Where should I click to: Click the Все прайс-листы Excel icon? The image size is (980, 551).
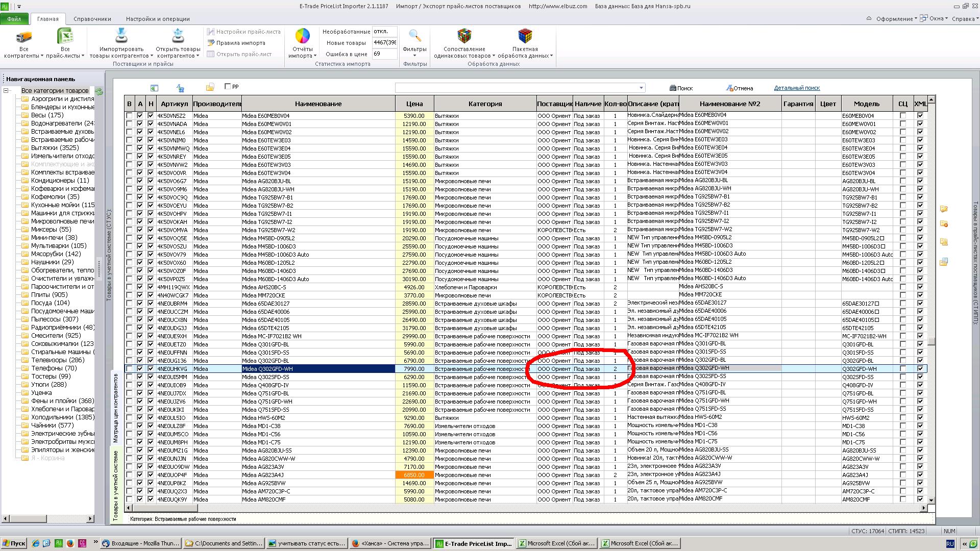tap(65, 37)
